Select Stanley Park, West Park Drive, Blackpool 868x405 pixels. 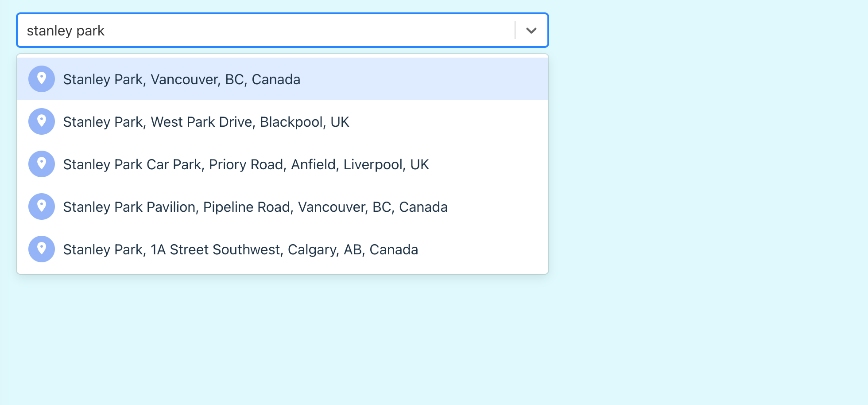(206, 121)
